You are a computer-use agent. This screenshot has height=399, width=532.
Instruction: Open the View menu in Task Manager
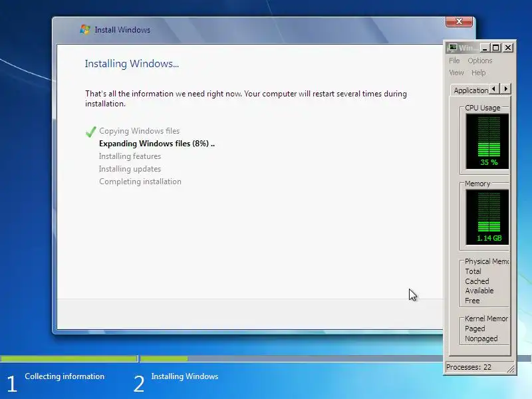click(x=456, y=72)
